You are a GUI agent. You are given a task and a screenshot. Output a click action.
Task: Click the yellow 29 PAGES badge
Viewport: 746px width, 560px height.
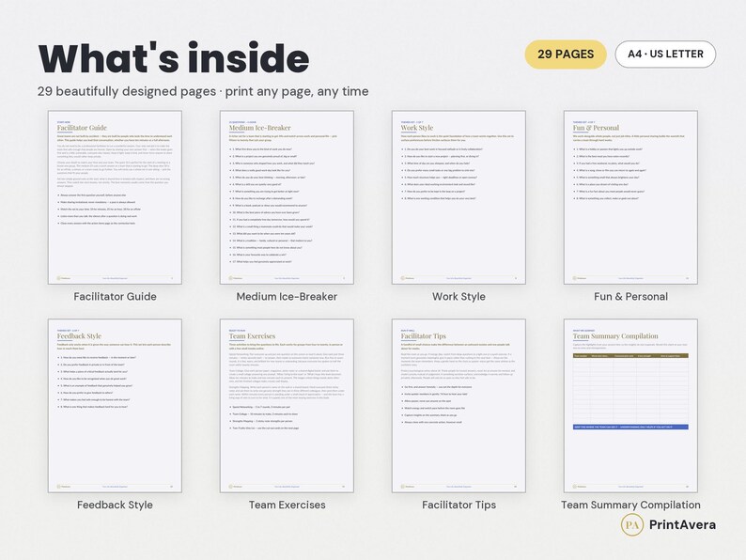point(566,54)
